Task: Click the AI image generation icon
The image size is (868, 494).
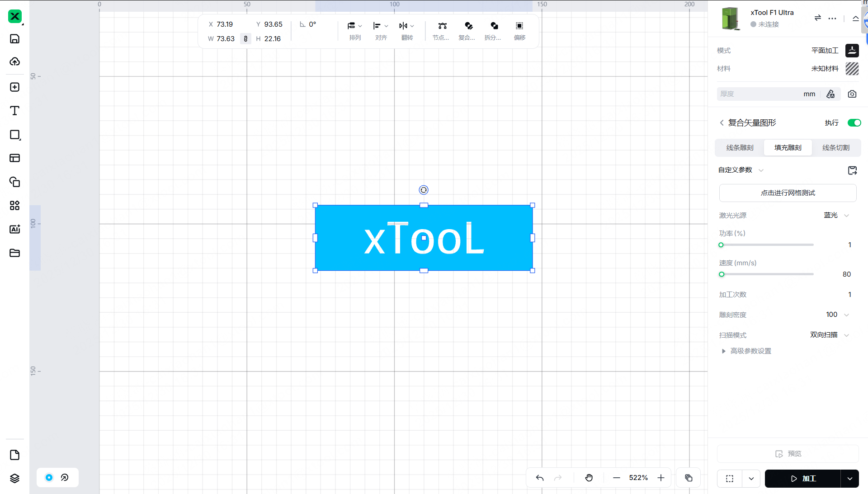Action: click(x=14, y=229)
